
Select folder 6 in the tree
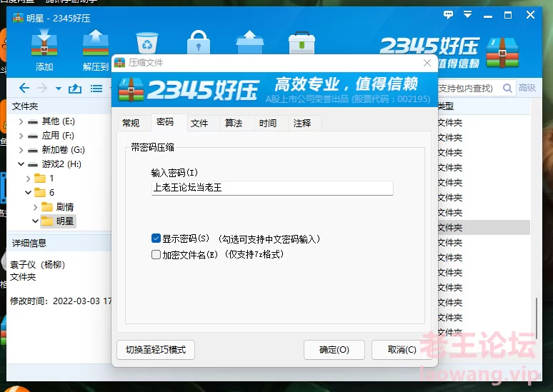[x=44, y=193]
